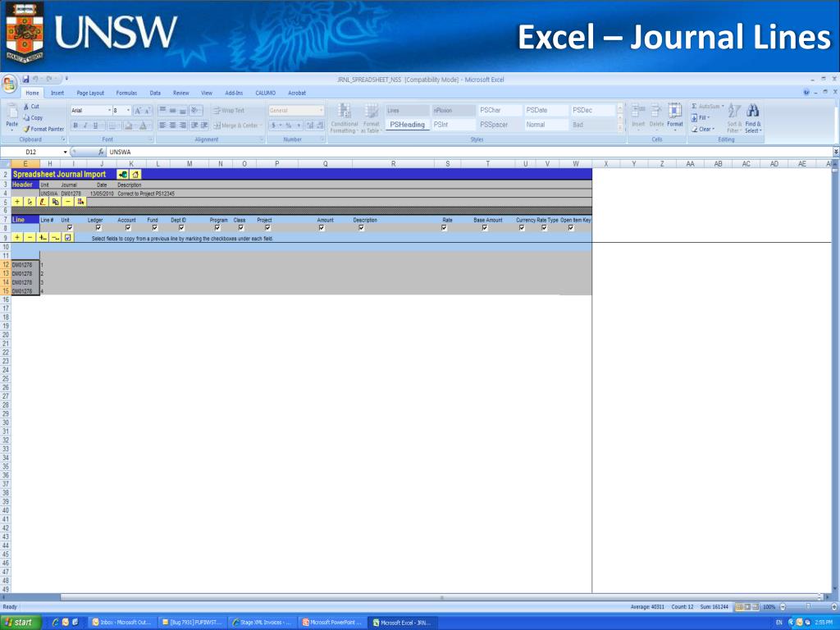Toggle the Project checkbox
840x630 pixels.
point(267,228)
